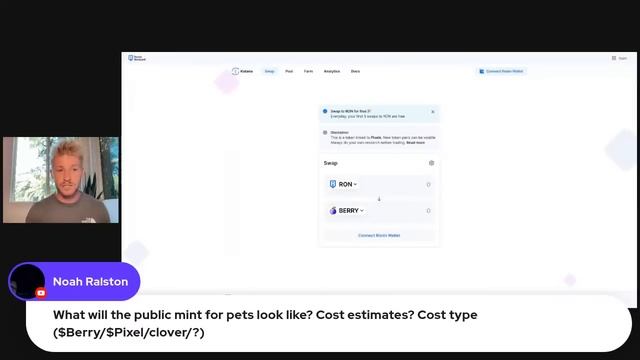Open the RON token dropdown
The width and height of the screenshot is (640, 360).
click(344, 184)
